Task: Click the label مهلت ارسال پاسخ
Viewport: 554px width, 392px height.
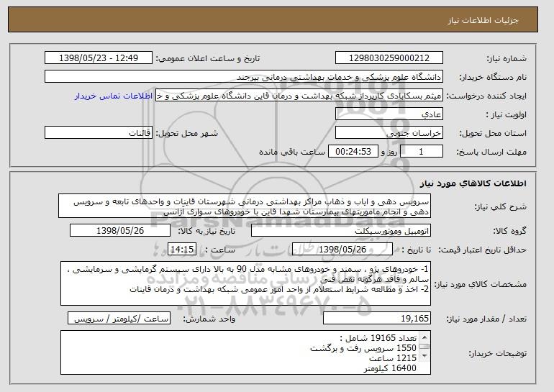Action: click(x=491, y=152)
